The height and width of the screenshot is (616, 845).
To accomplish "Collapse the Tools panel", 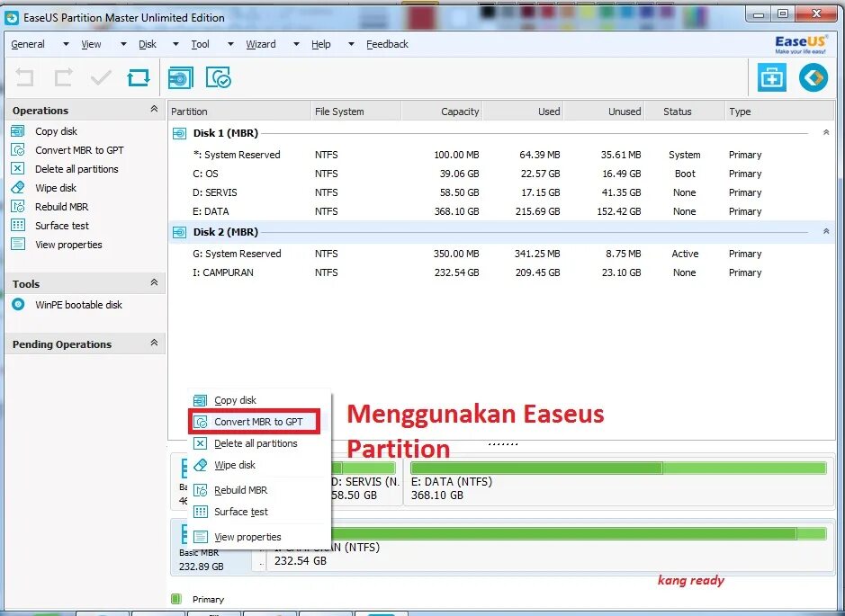I will point(154,282).
